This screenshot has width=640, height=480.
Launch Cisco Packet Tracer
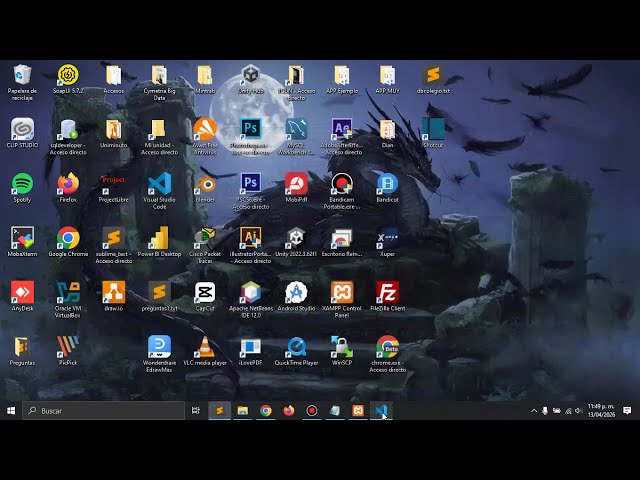(x=205, y=245)
